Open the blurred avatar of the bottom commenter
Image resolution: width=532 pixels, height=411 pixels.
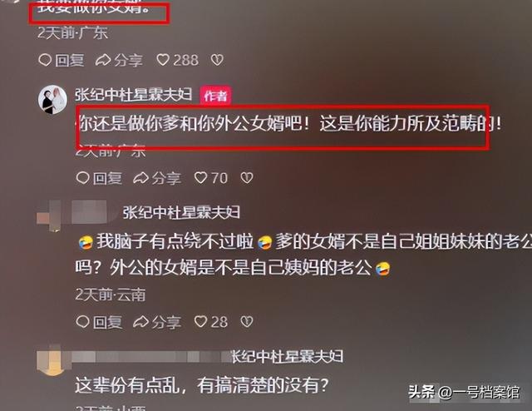[x=50, y=360]
